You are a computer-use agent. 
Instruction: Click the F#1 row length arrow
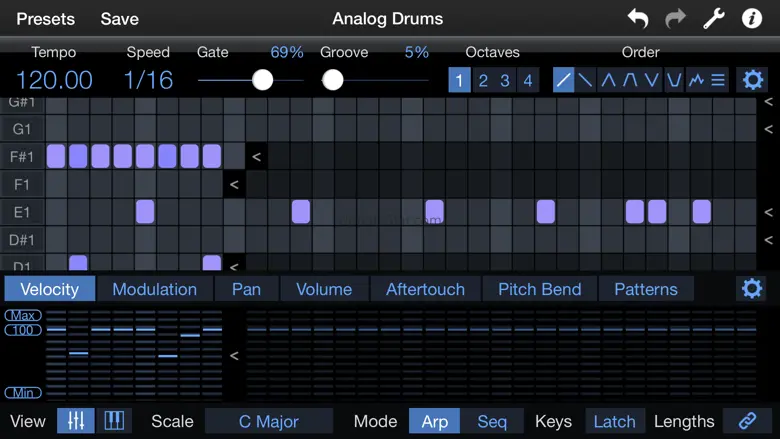coord(256,157)
